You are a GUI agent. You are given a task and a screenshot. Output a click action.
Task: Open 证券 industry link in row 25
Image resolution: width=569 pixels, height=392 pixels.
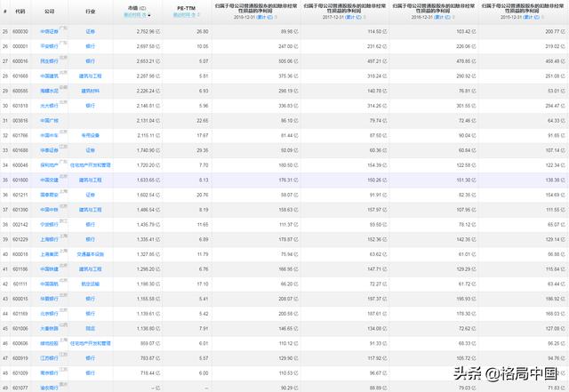(91, 32)
